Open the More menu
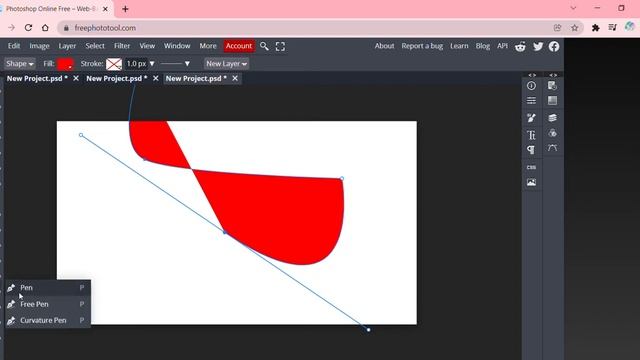The width and height of the screenshot is (640, 360). [x=208, y=46]
